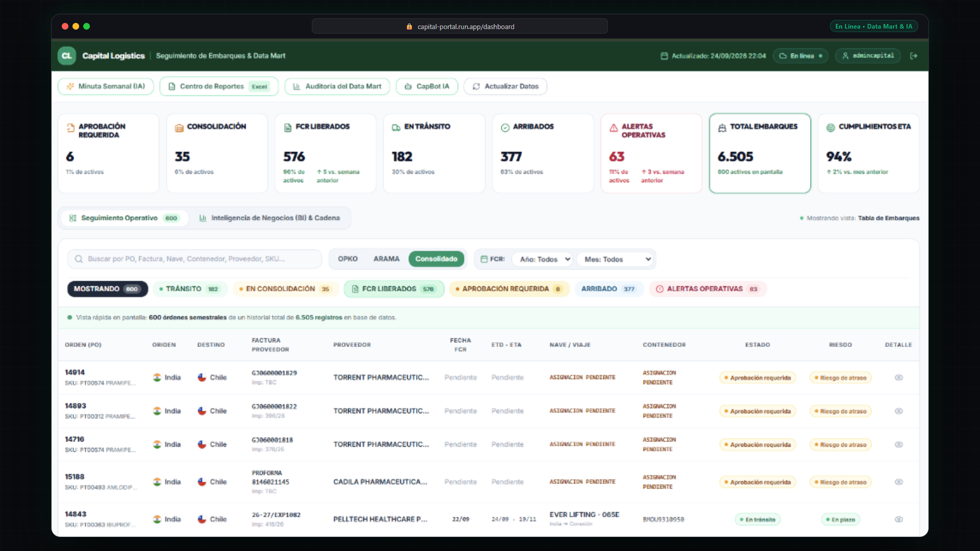Click the admincapital user button
This screenshot has height=551, width=980.
click(x=868, y=56)
